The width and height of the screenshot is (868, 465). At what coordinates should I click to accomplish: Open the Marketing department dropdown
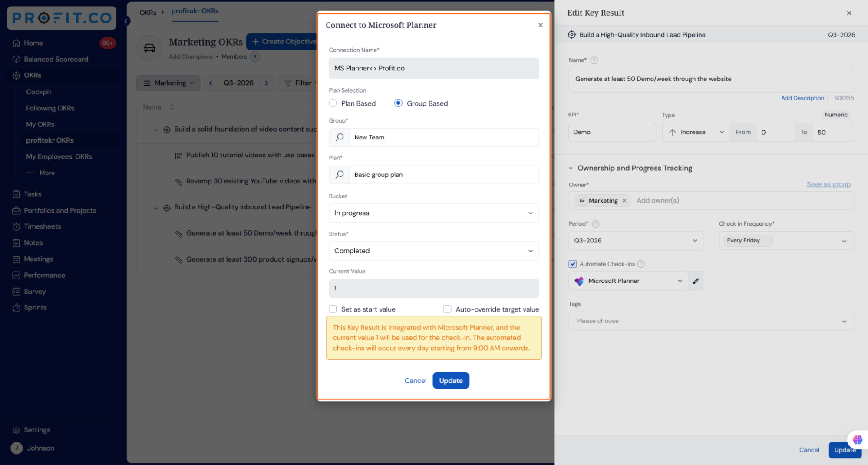tap(168, 83)
